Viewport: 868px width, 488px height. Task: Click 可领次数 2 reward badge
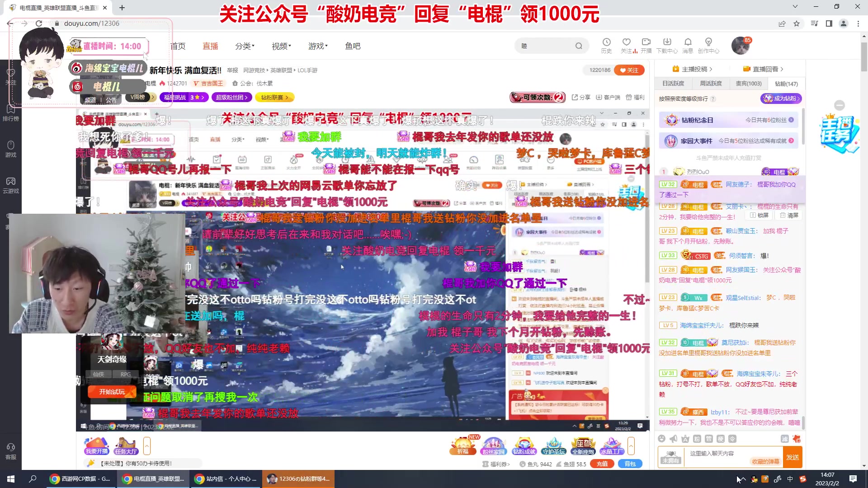538,97
